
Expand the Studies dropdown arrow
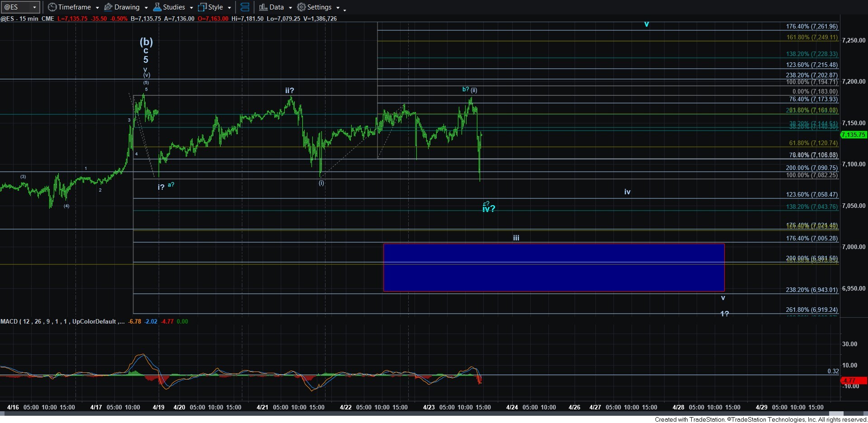click(191, 8)
